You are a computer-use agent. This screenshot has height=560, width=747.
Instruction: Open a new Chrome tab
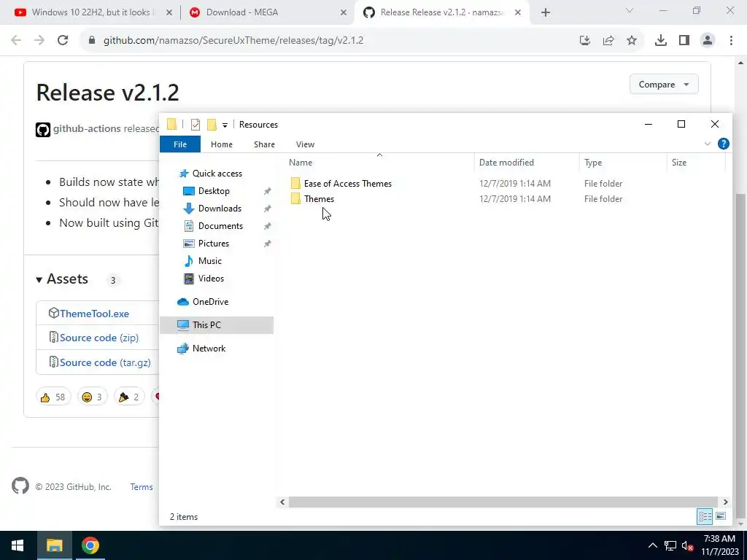546,13
